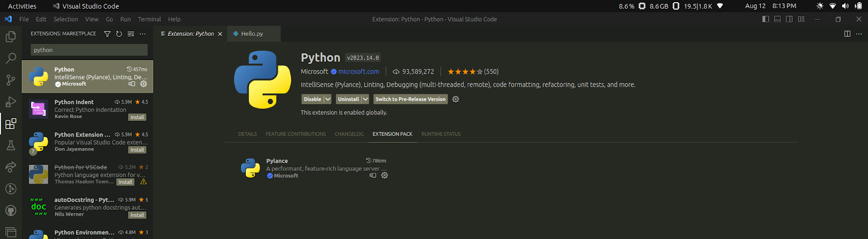The height and width of the screenshot is (239, 868).
Task: Switch to the Changelog tab
Action: 349,134
